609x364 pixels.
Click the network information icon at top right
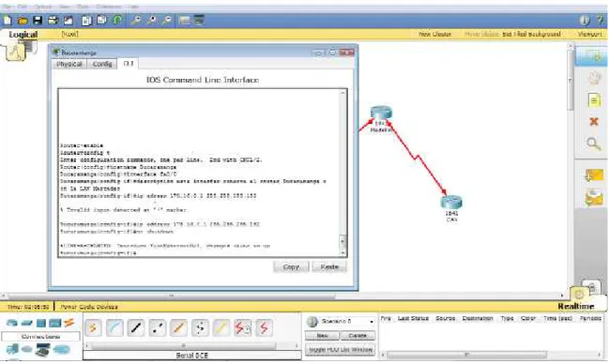click(585, 21)
